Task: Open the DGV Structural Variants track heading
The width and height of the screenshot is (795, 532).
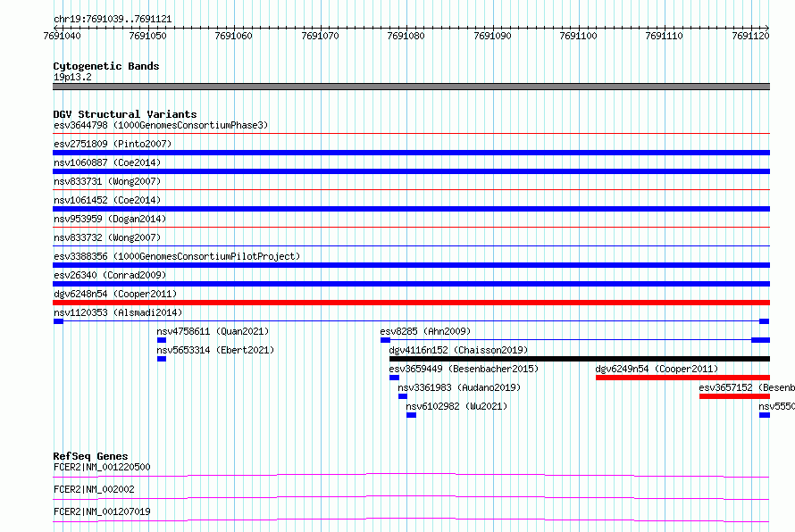Action: click(125, 114)
